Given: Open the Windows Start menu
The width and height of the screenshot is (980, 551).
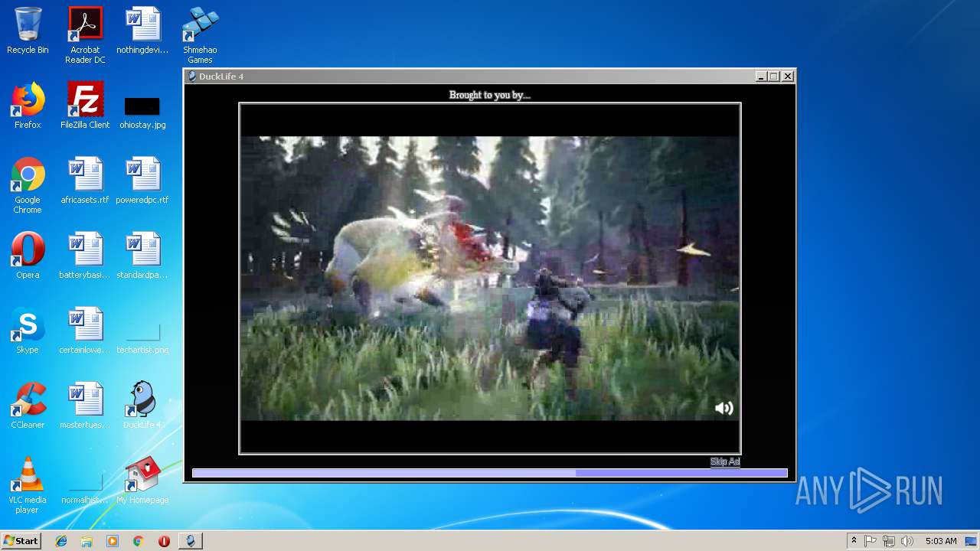Looking at the screenshot, I should coord(21,541).
